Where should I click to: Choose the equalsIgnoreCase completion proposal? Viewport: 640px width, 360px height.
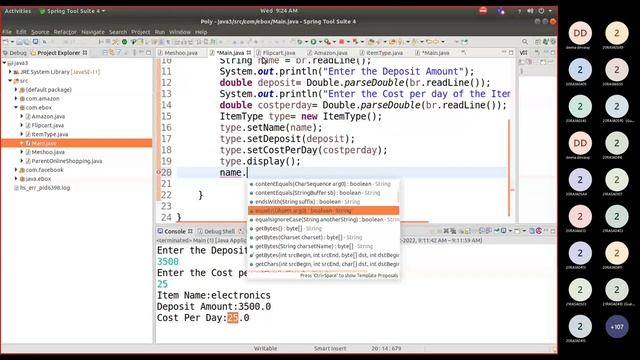pyautogui.click(x=323, y=220)
